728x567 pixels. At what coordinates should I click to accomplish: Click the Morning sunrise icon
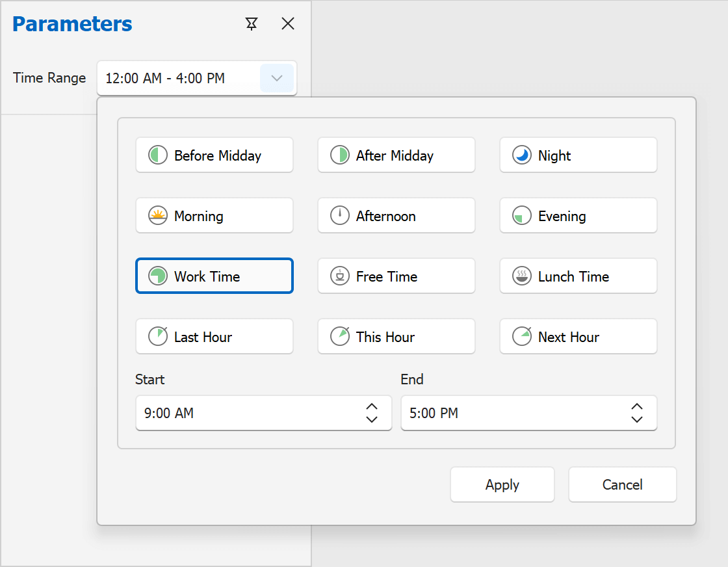[x=157, y=215]
